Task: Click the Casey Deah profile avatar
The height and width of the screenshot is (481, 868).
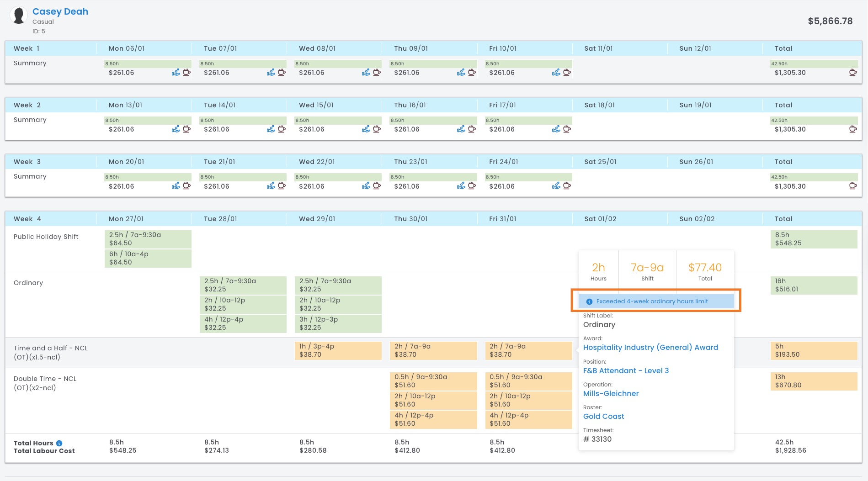Action: tap(19, 16)
